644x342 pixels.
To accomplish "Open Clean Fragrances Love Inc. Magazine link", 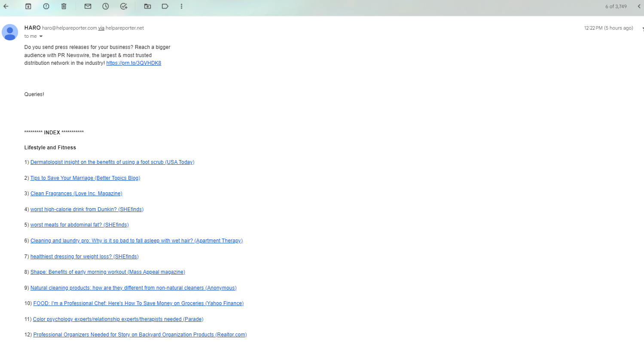I will point(76,194).
